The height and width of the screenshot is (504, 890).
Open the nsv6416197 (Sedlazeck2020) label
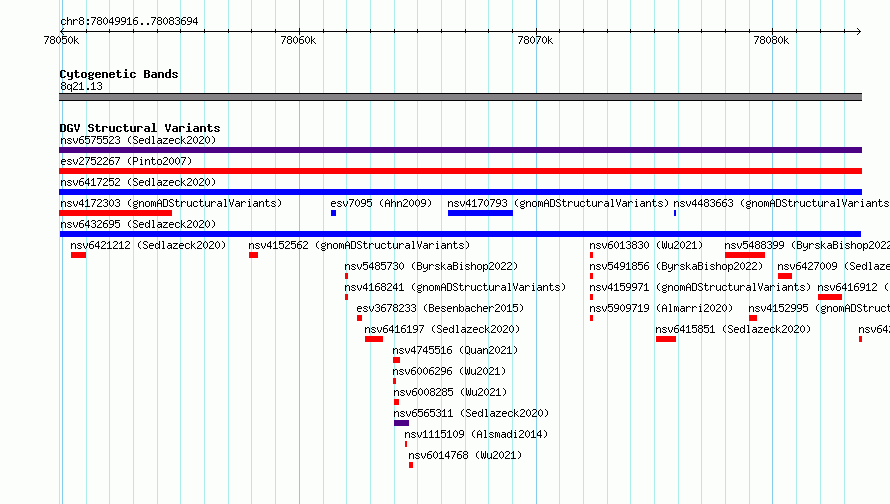coord(442,329)
